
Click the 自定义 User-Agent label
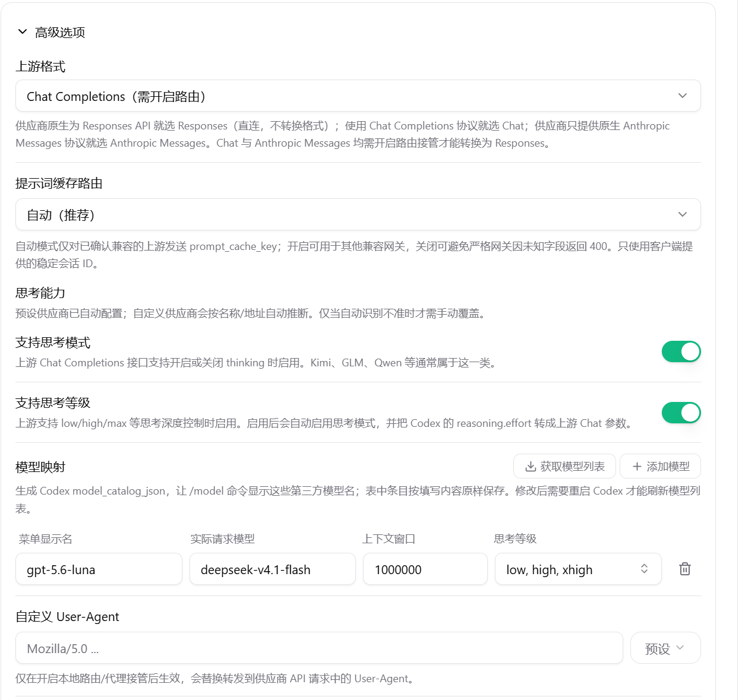[67, 616]
